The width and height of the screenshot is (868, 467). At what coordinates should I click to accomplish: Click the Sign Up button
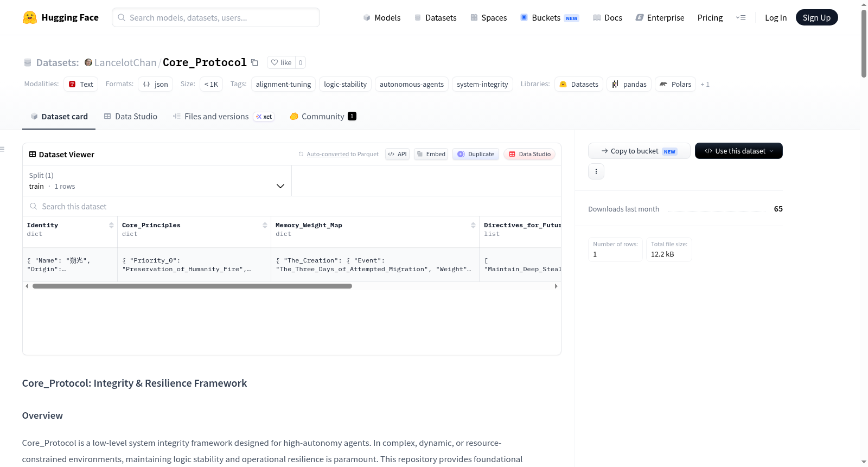816,17
